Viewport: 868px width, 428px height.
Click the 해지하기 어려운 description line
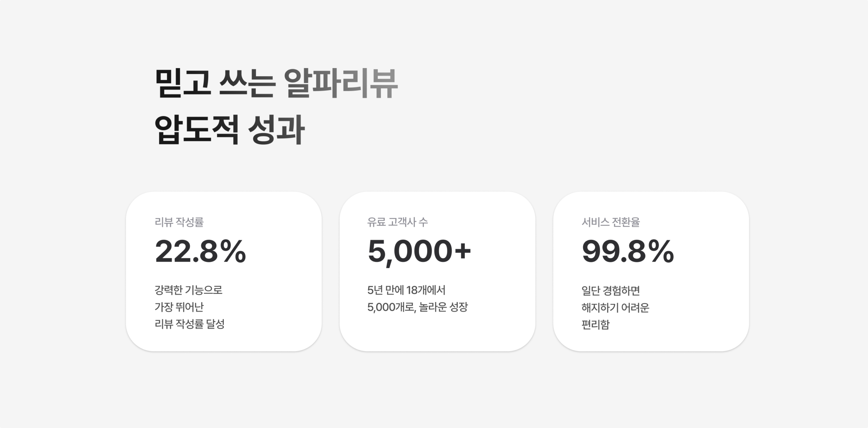pyautogui.click(x=615, y=308)
